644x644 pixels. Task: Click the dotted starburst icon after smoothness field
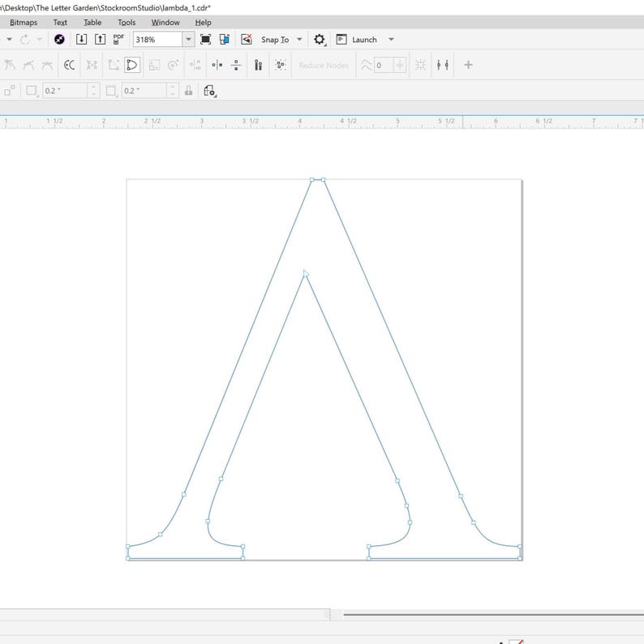click(421, 65)
